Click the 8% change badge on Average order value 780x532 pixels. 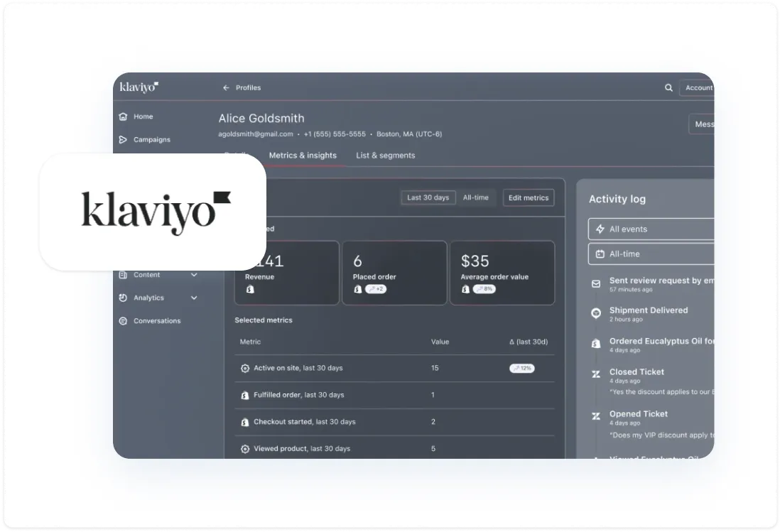point(484,289)
